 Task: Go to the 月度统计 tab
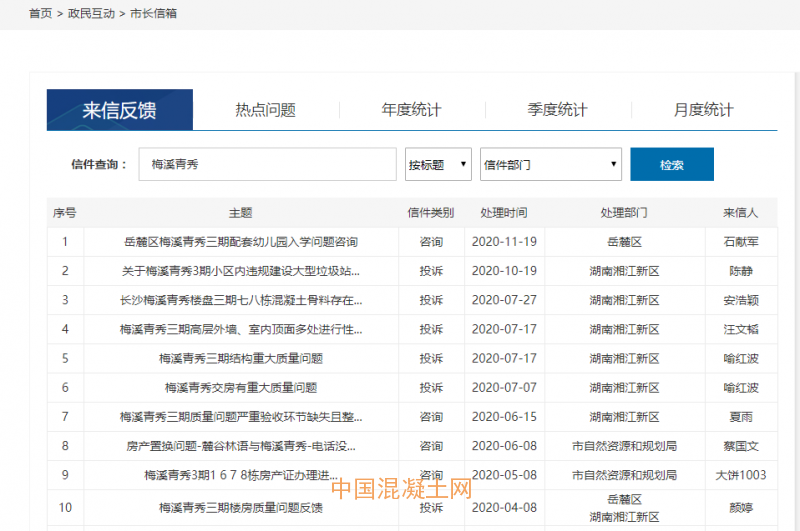(x=703, y=110)
